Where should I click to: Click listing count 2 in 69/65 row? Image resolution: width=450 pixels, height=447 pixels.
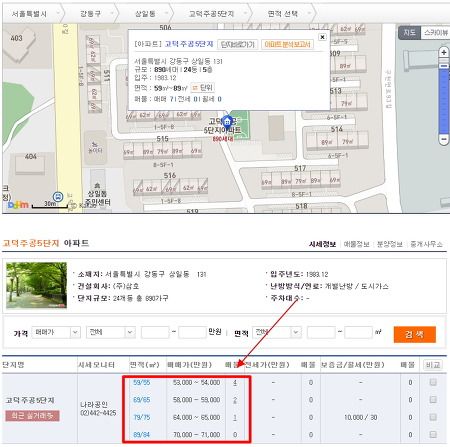235,400
